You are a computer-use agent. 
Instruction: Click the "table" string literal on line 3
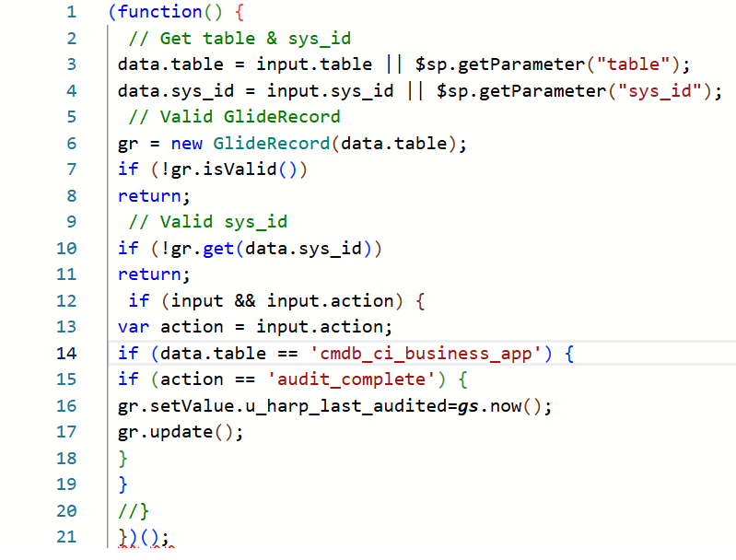633,64
